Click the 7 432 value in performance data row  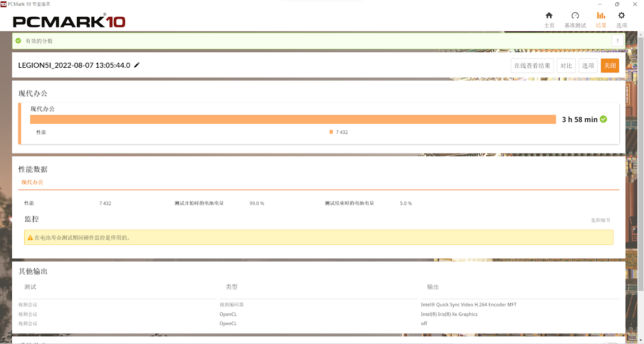tap(105, 203)
